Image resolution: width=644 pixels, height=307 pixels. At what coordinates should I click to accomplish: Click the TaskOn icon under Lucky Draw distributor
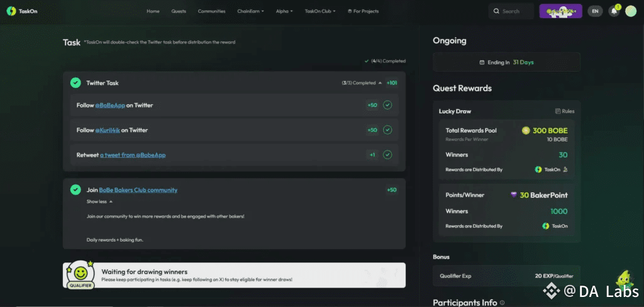(538, 169)
